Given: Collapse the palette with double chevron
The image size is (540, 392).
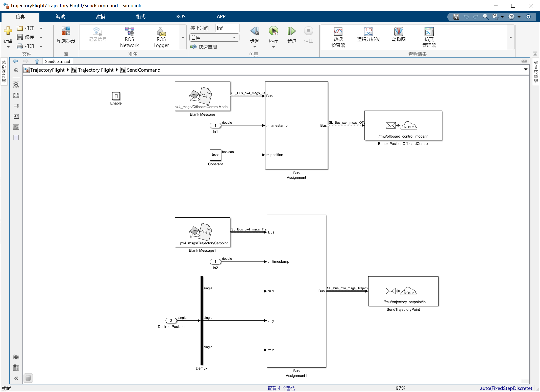Looking at the screenshot, I should 16,378.
